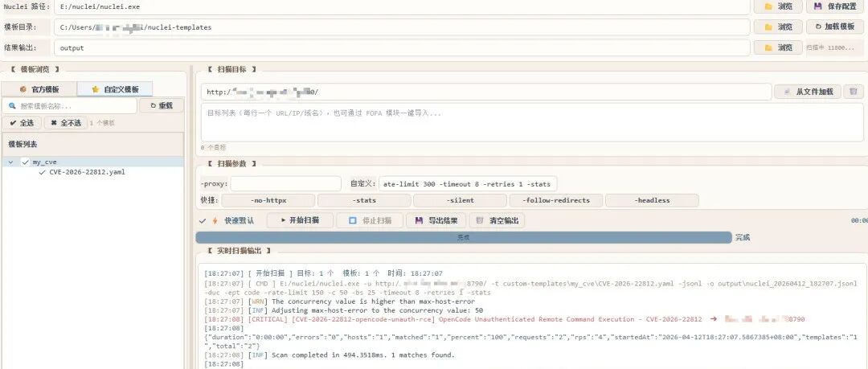Click the template name search box
868x369 pixels.
[69, 106]
